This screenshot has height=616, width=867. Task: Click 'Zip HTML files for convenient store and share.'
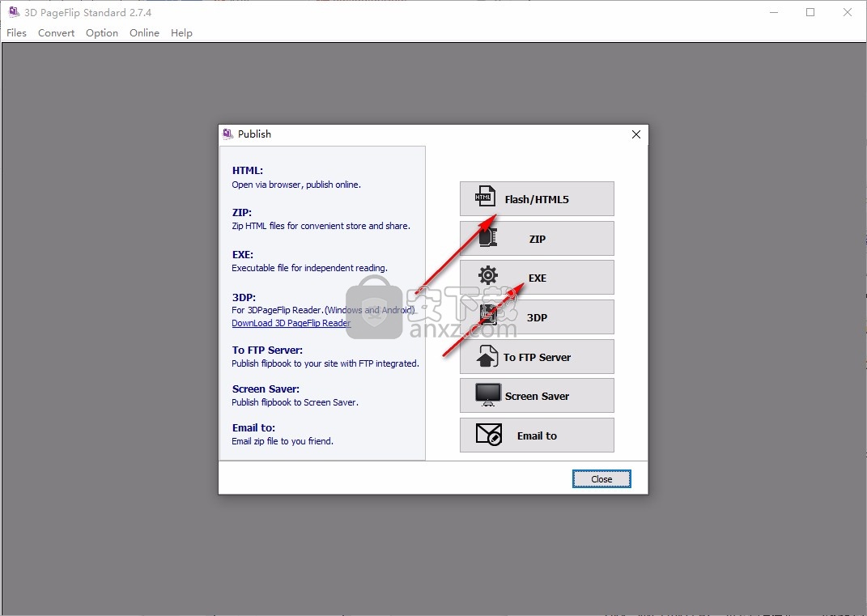point(321,226)
